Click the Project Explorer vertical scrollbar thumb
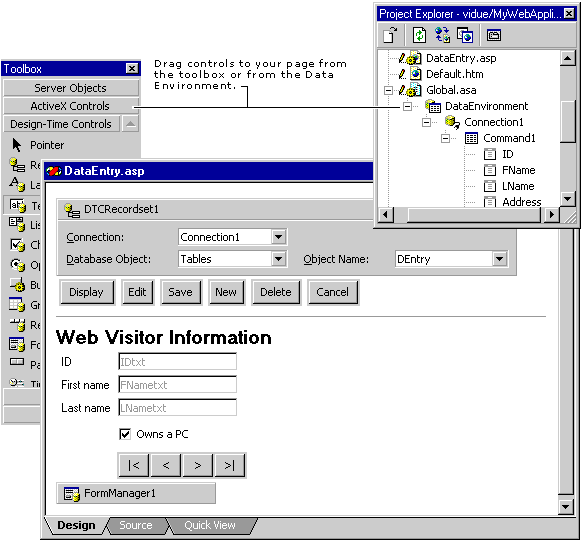The width and height of the screenshot is (582, 543). click(568, 122)
